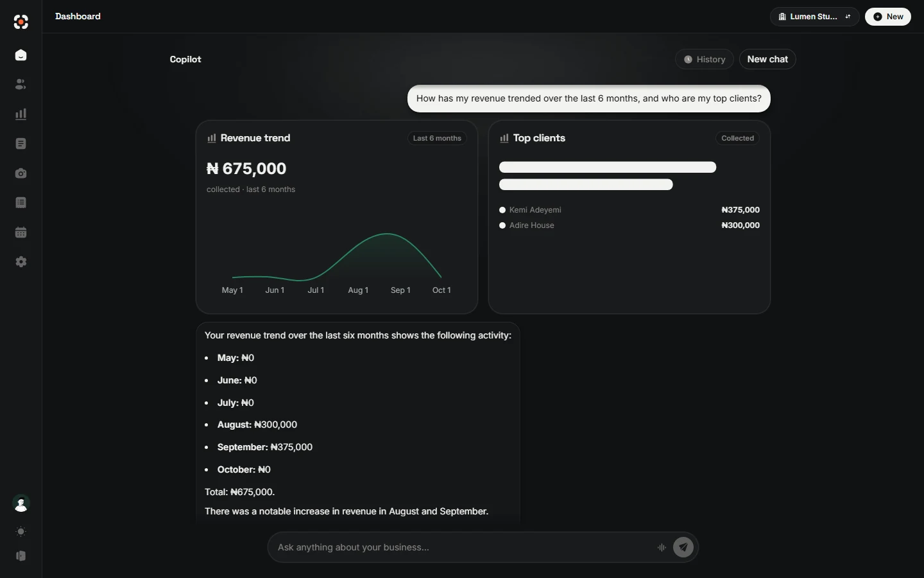Viewport: 924px width, 578px height.
Task: Click the 'August: ₦300,000' bullet line
Action: click(257, 425)
